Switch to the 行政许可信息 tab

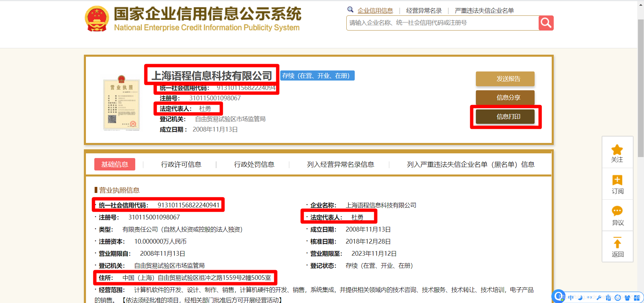point(181,164)
